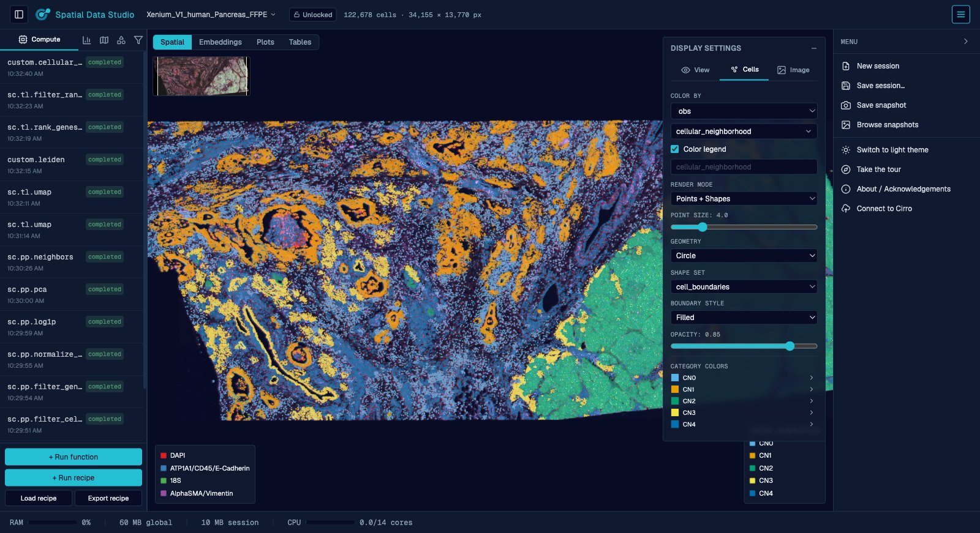Open the View display settings tab
The height and width of the screenshot is (533, 980).
(x=695, y=70)
